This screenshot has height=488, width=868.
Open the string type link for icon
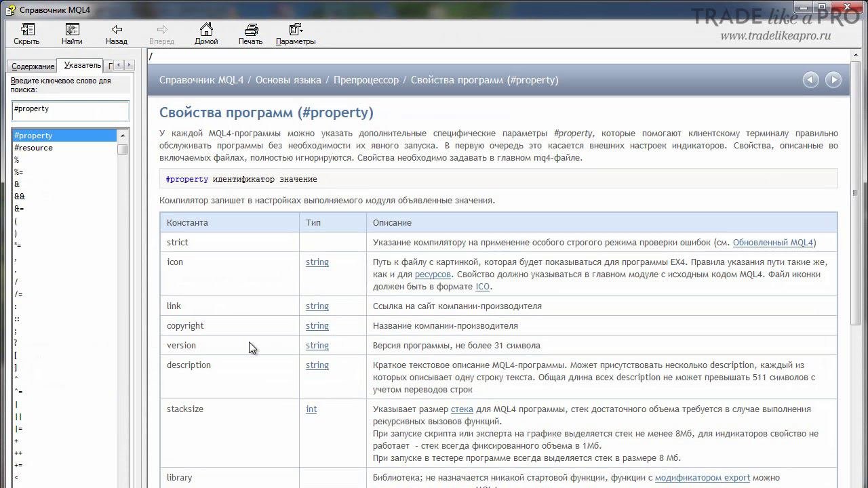click(x=317, y=262)
